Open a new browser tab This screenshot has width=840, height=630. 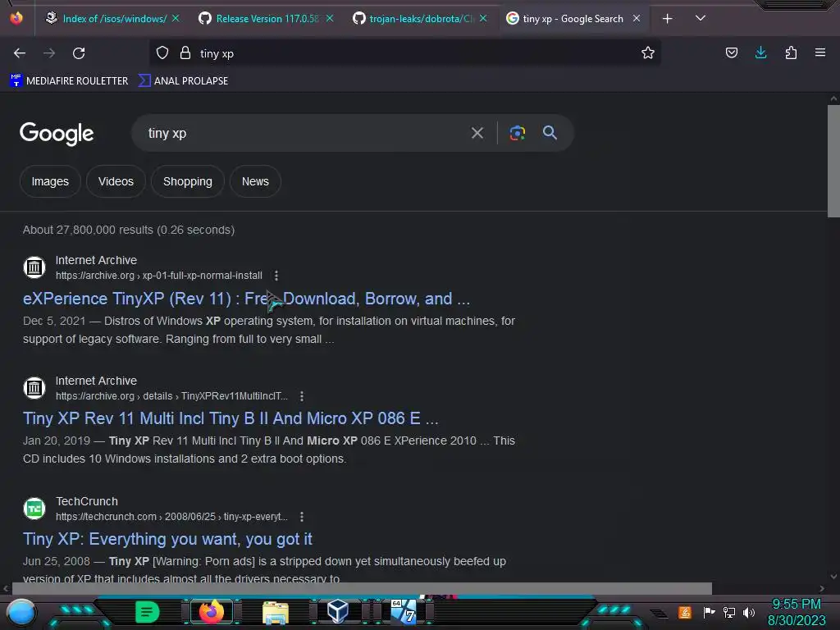pyautogui.click(x=667, y=19)
